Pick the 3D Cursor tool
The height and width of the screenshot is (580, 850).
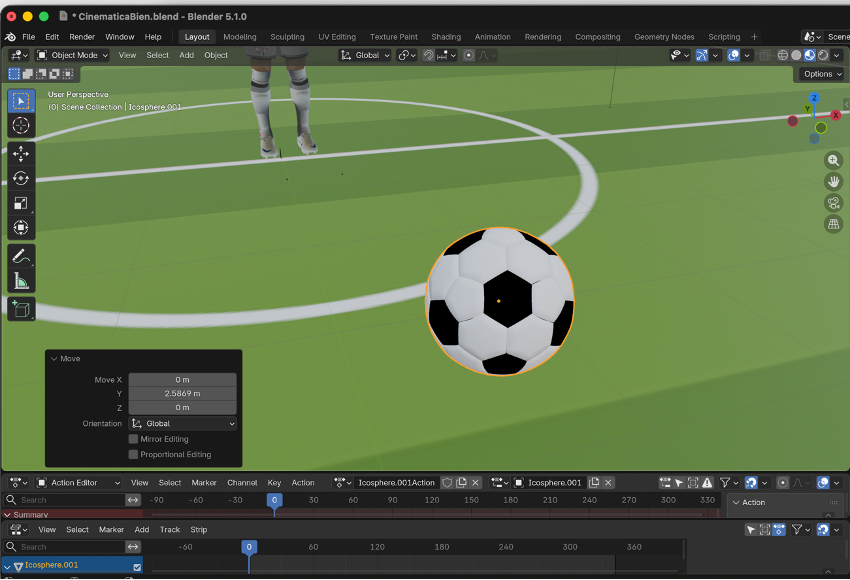point(21,125)
